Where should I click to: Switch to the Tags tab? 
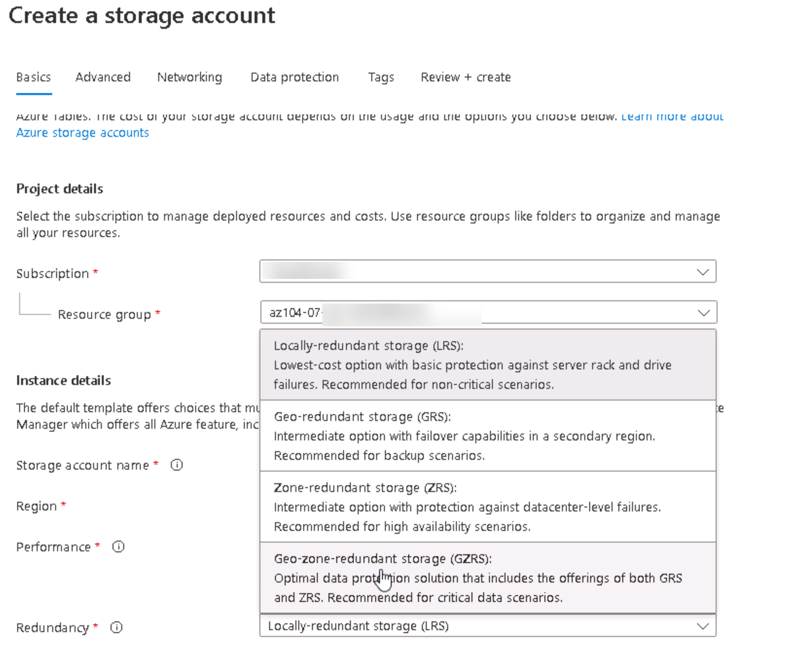point(381,77)
